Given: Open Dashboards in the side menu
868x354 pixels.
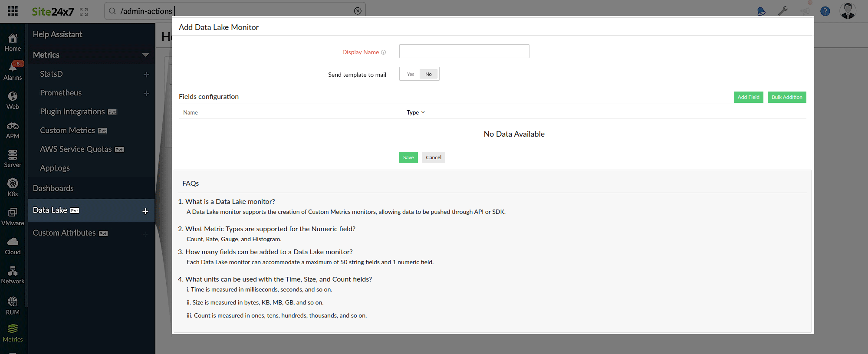Looking at the screenshot, I should click(x=53, y=188).
